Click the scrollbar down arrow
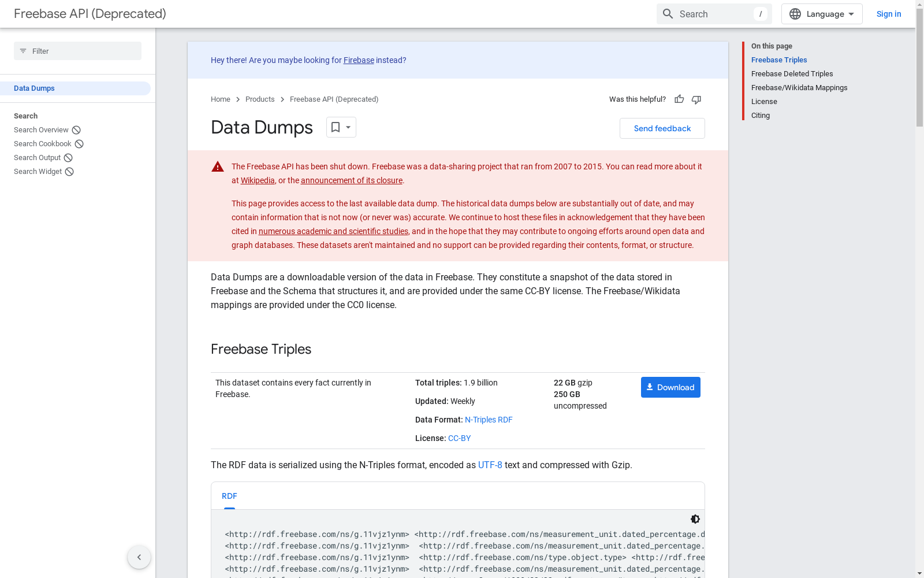The width and height of the screenshot is (924, 578). (919, 573)
